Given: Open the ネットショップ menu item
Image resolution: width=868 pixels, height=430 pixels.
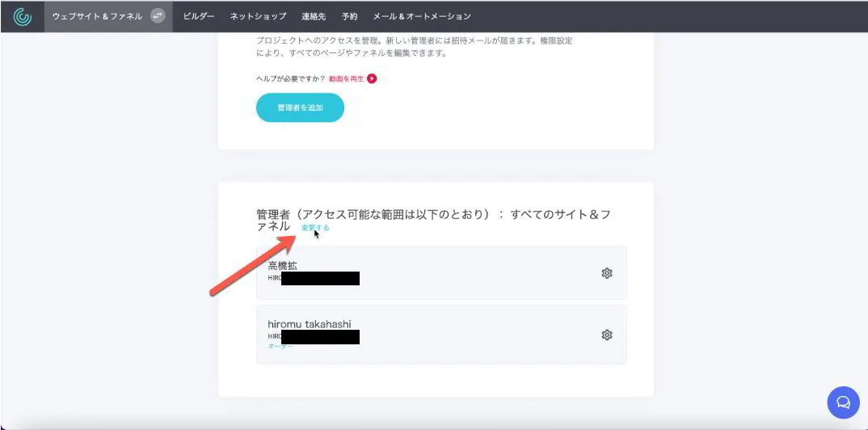Looking at the screenshot, I should [x=258, y=16].
